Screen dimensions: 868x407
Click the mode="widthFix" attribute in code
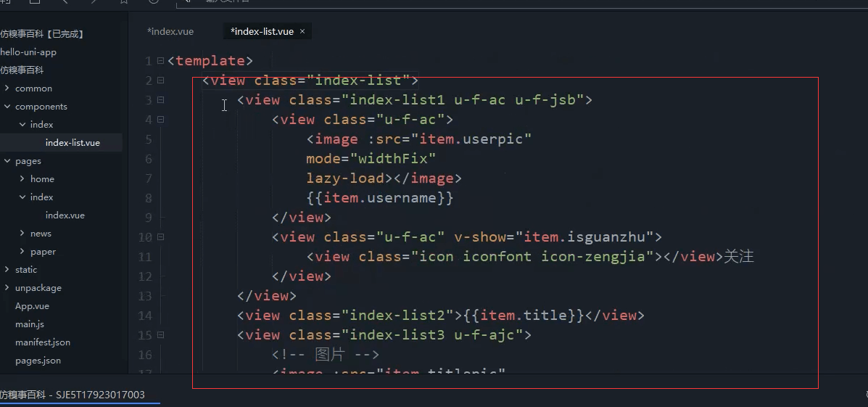tap(371, 159)
